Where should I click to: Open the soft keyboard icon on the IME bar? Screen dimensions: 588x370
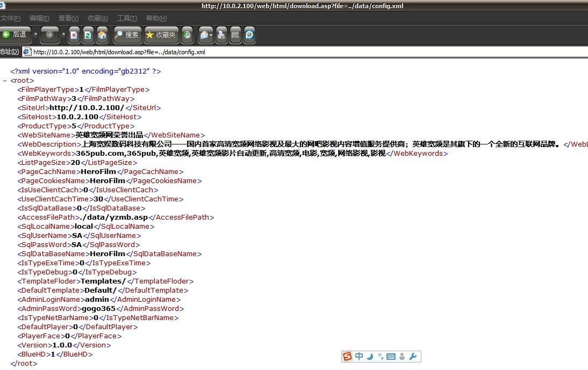point(391,357)
